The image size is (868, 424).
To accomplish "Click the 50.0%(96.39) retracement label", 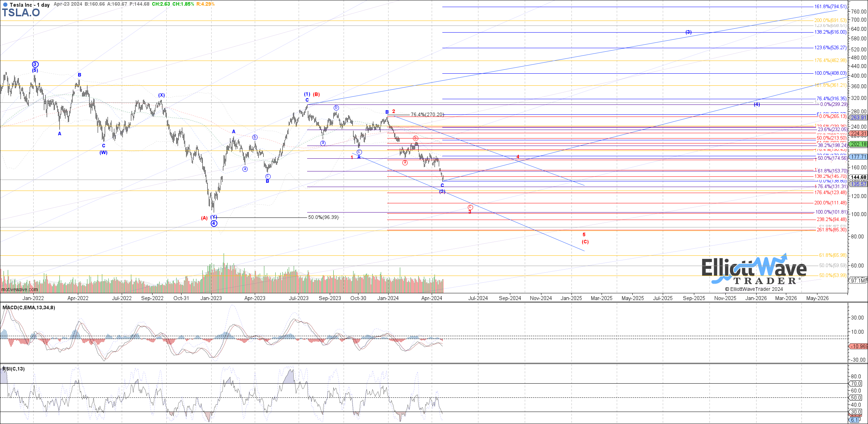I will coord(323,217).
